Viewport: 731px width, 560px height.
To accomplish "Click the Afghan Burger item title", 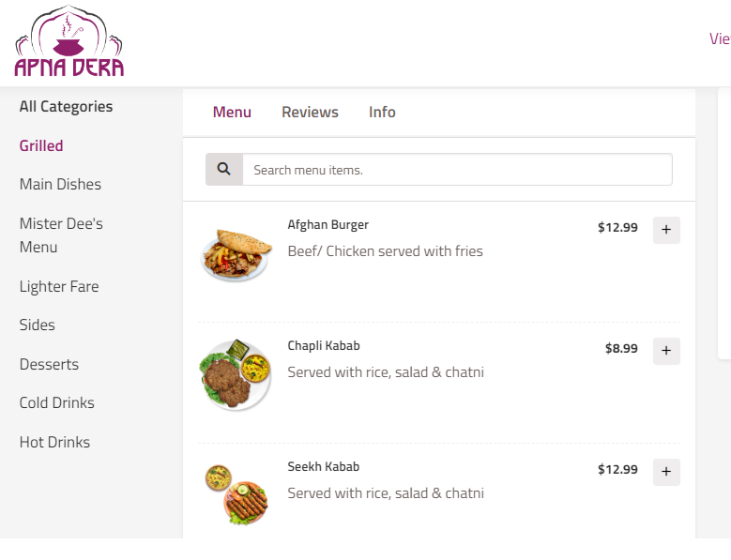I will [327, 225].
